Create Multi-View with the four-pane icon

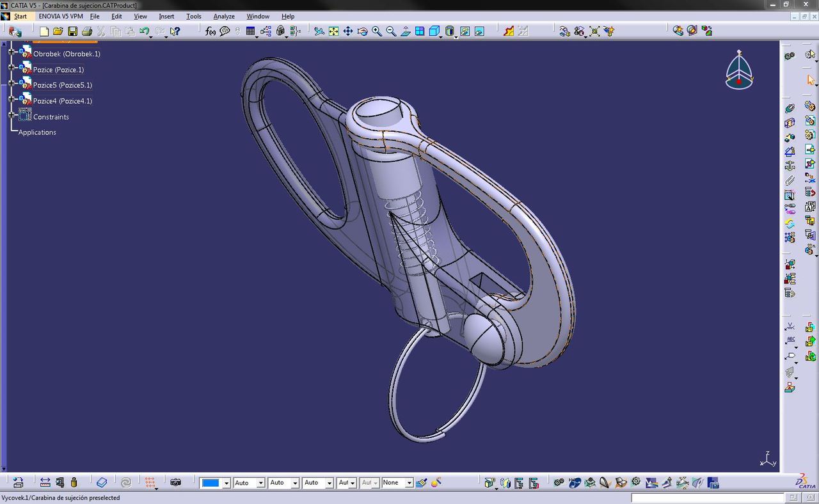tap(420, 31)
